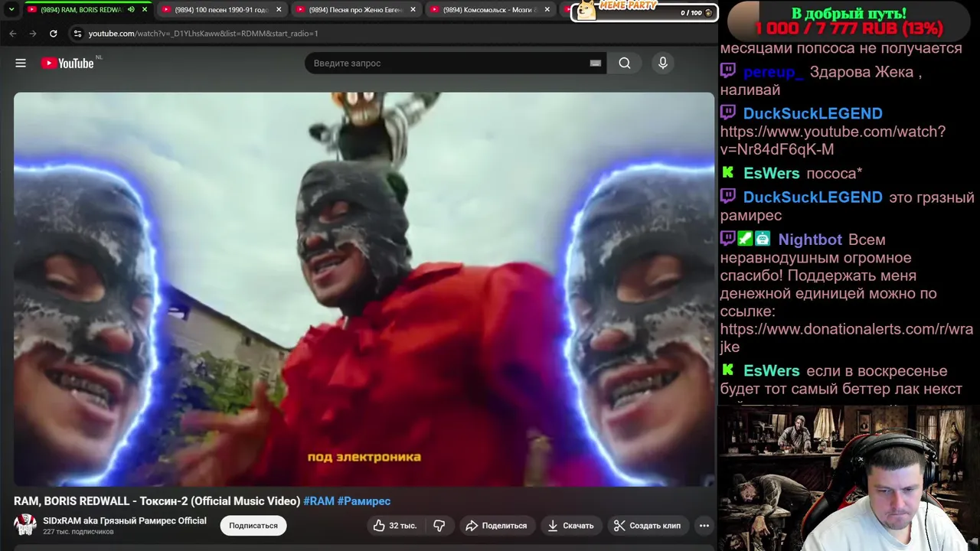This screenshot has height=551, width=980.
Task: Like the video with 32 тыс. likes
Action: pyautogui.click(x=394, y=526)
